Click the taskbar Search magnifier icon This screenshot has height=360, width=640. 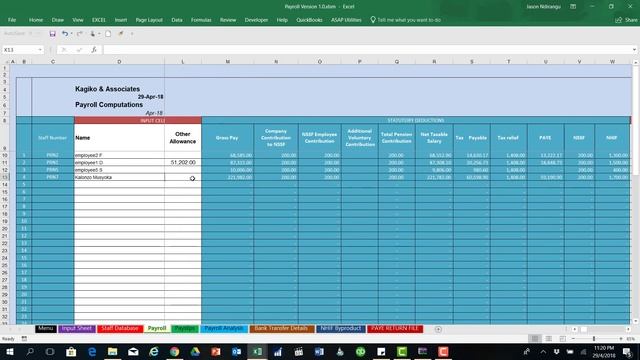click(30, 351)
